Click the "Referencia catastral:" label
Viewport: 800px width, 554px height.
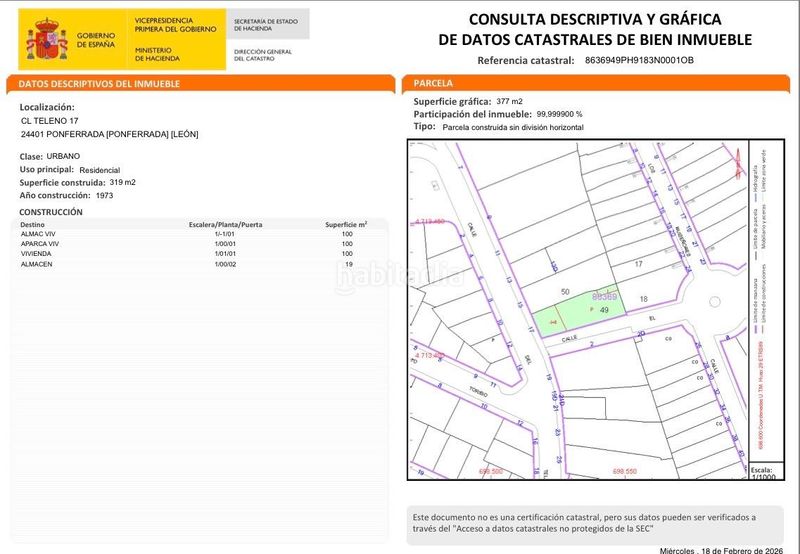(526, 60)
